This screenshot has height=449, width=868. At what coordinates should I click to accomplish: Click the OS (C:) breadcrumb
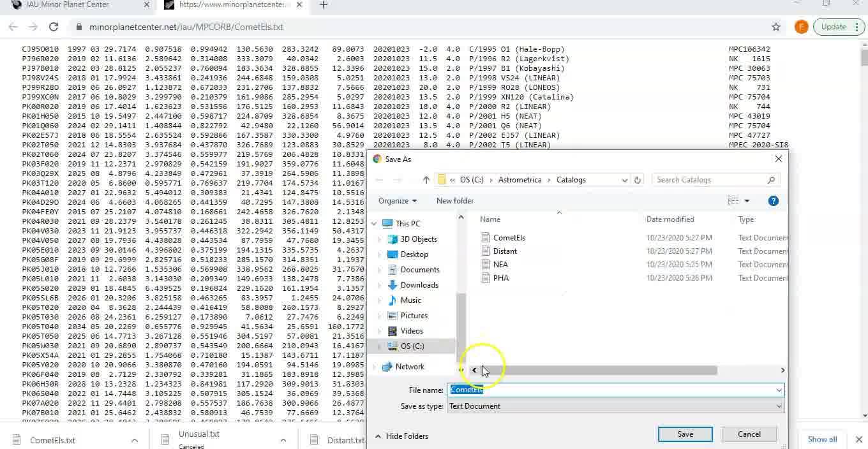coord(472,180)
